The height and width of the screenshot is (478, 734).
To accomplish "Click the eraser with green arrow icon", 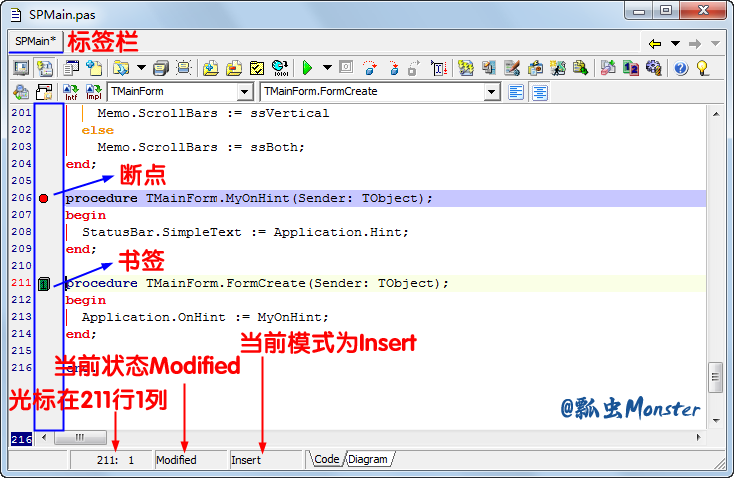I will (x=608, y=68).
